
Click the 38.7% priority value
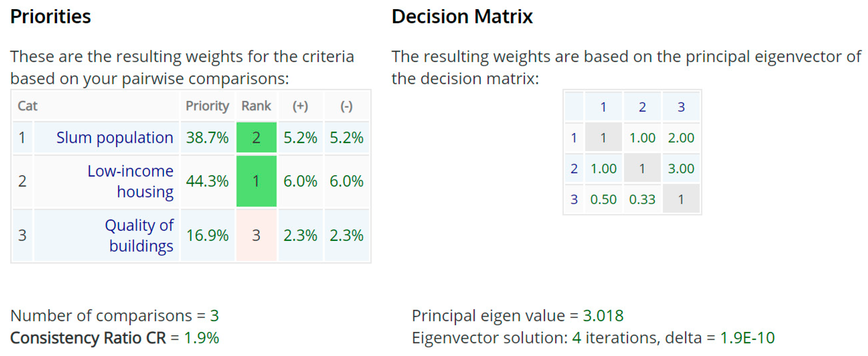pyautogui.click(x=207, y=137)
